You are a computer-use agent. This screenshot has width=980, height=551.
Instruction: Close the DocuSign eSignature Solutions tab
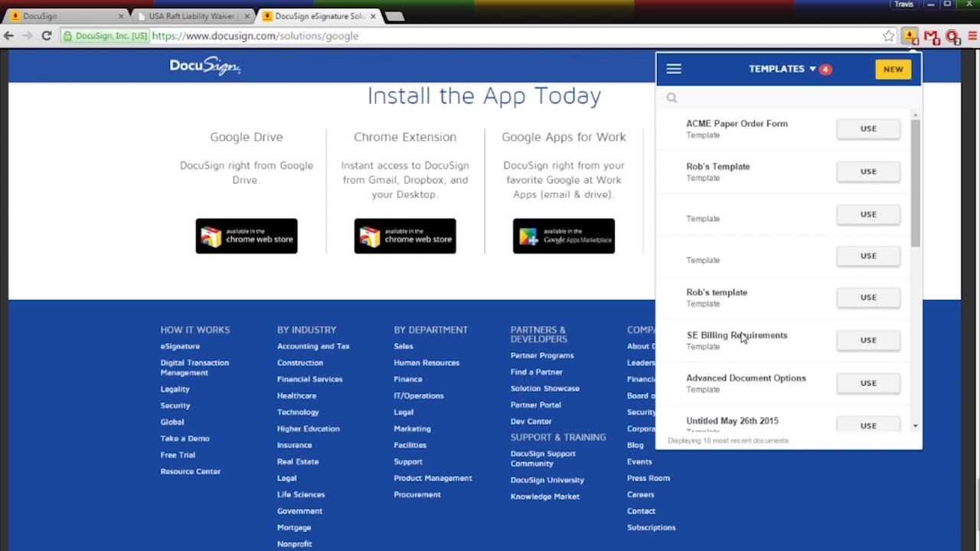point(374,16)
